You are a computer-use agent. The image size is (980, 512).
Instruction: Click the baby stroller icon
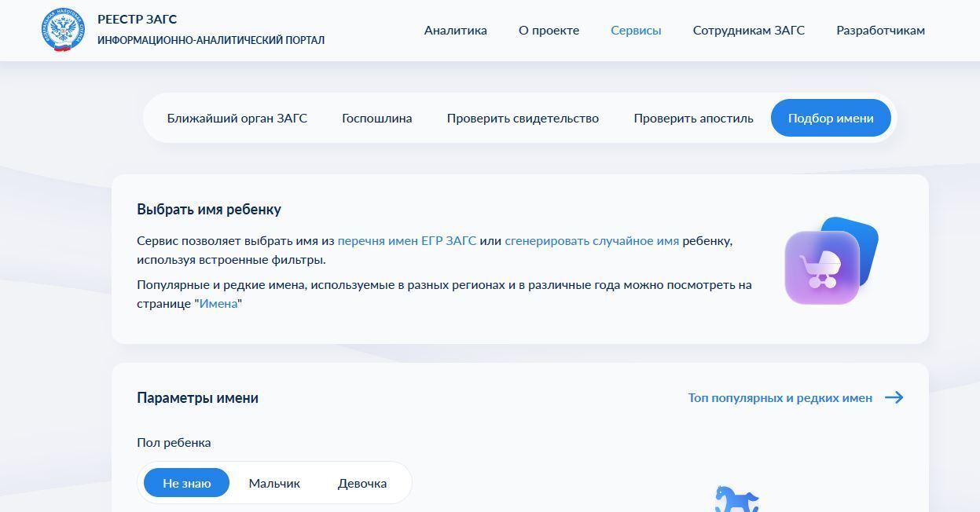click(822, 268)
